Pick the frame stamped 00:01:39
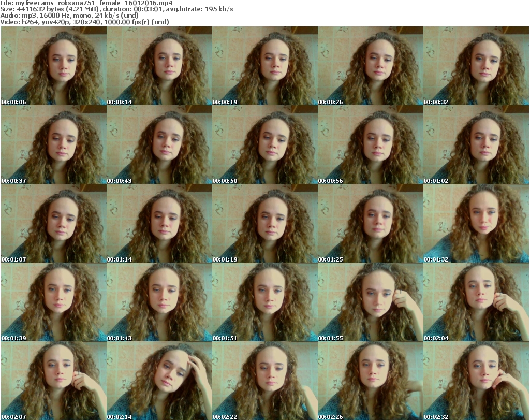The image size is (530, 420). tap(54, 302)
